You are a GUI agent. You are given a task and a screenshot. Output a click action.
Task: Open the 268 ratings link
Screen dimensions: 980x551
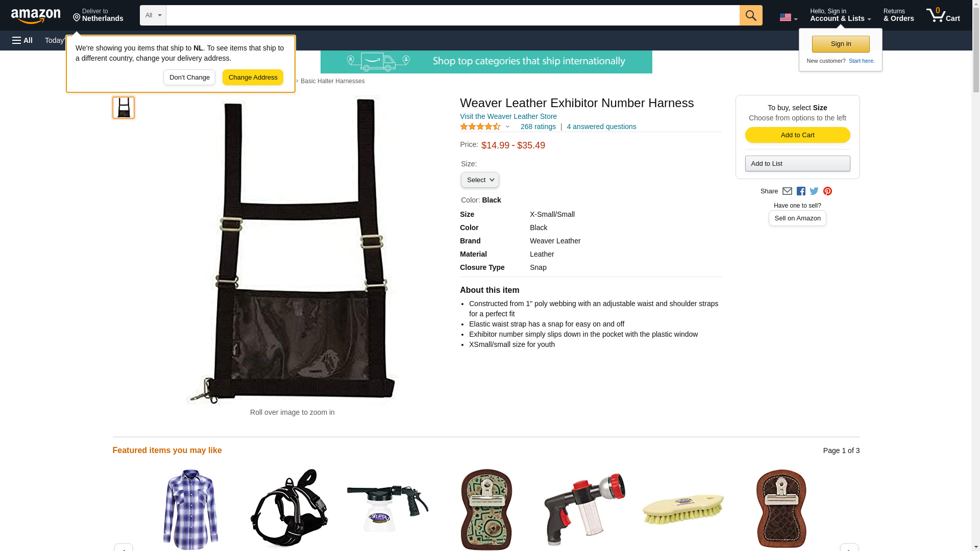pyautogui.click(x=538, y=127)
